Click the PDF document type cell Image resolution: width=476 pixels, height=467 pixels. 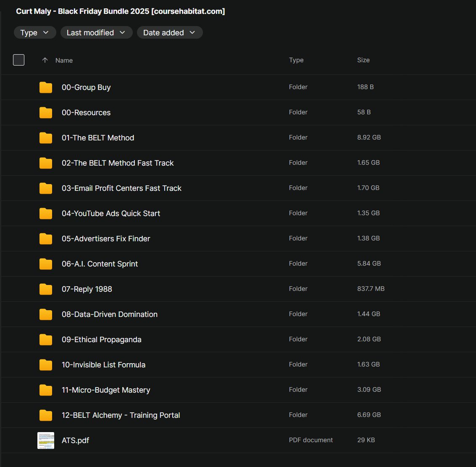pyautogui.click(x=311, y=440)
